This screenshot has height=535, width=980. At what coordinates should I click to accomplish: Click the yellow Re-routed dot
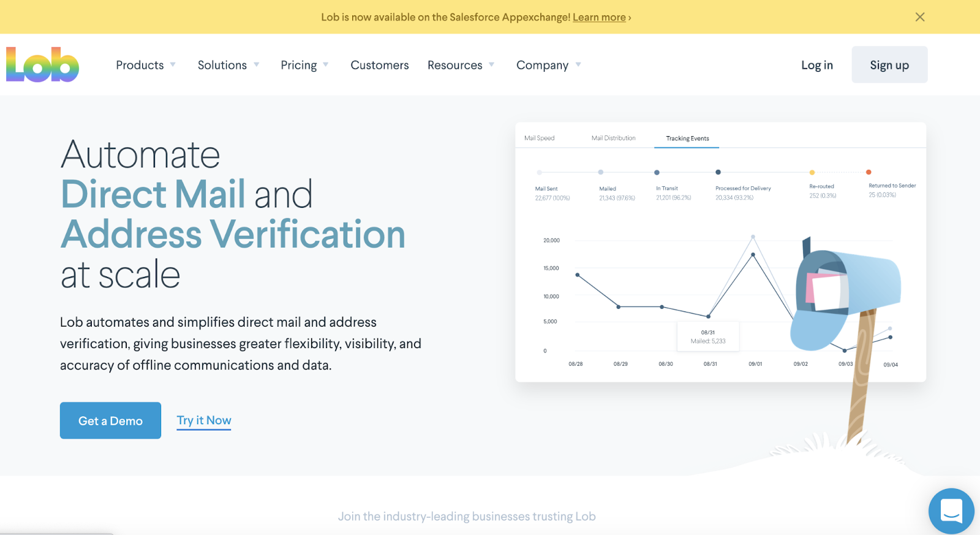point(812,172)
